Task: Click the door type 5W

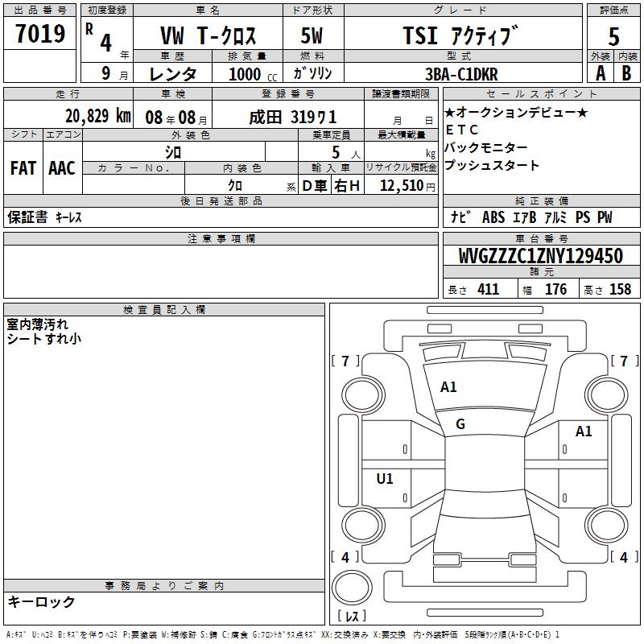Action: pos(312,35)
